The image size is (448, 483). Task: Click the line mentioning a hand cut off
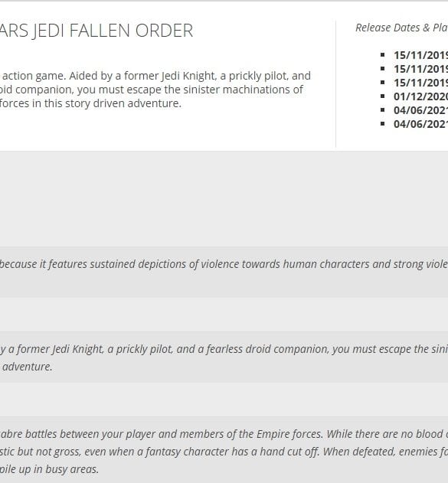click(x=224, y=452)
